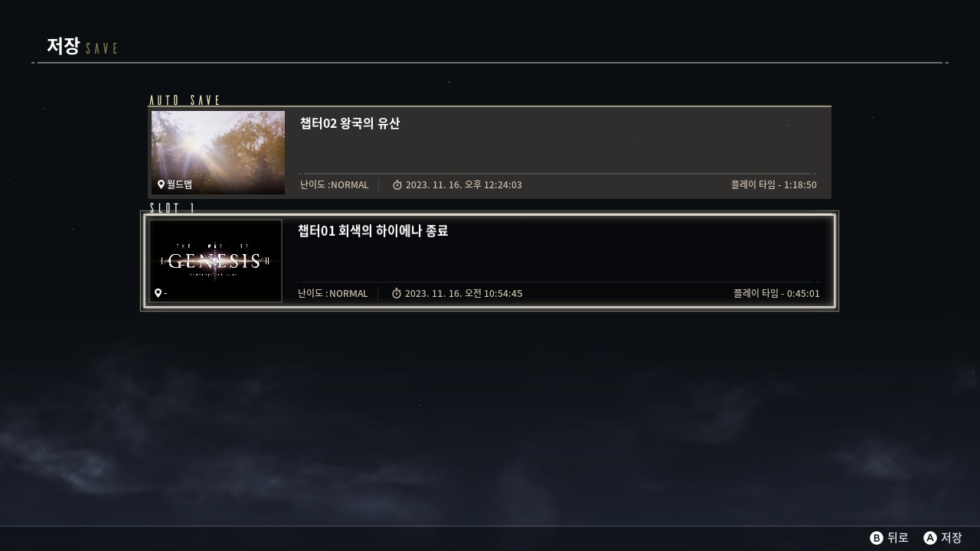Click the stopwatch icon in the auto save row
980x551 pixels.
click(x=397, y=185)
